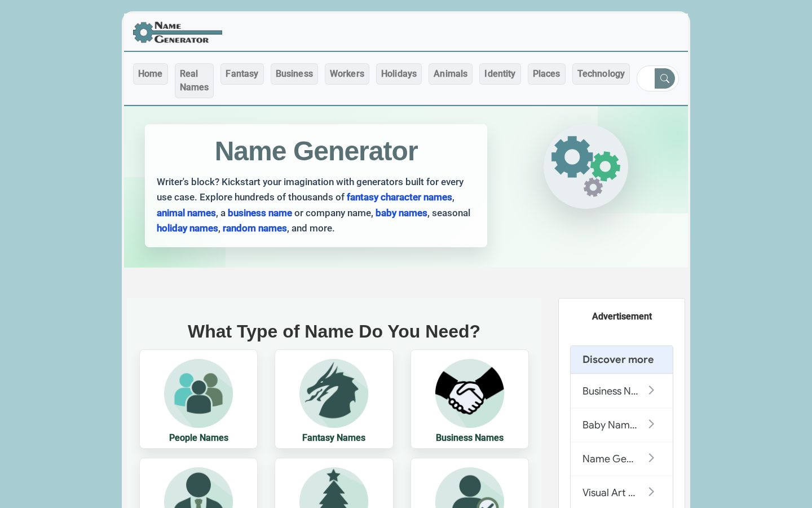This screenshot has width=812, height=508.
Task: Click the Name Generator logo
Action: pyautogui.click(x=178, y=33)
